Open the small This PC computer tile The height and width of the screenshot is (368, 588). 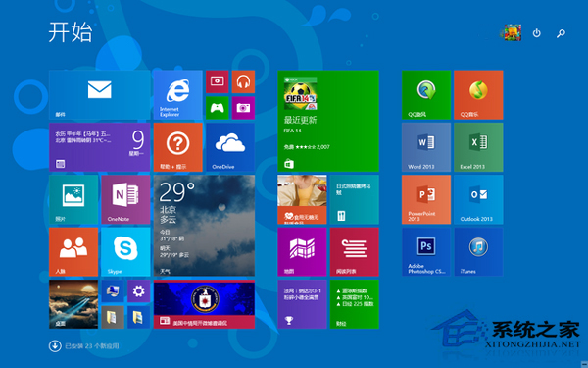click(113, 291)
